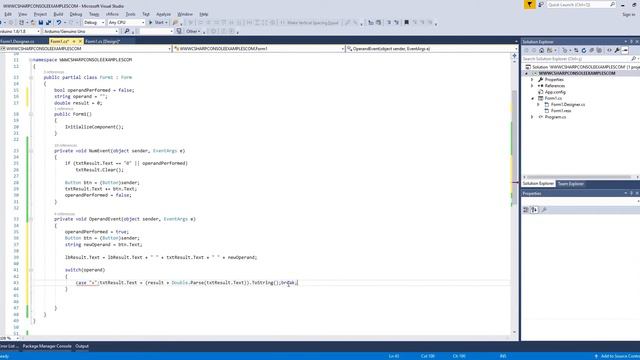
Task: Click the yellow notifications flag icon
Action: point(530,4)
